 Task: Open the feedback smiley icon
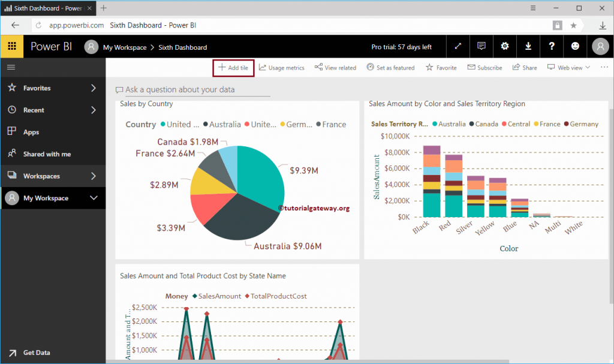(x=575, y=46)
